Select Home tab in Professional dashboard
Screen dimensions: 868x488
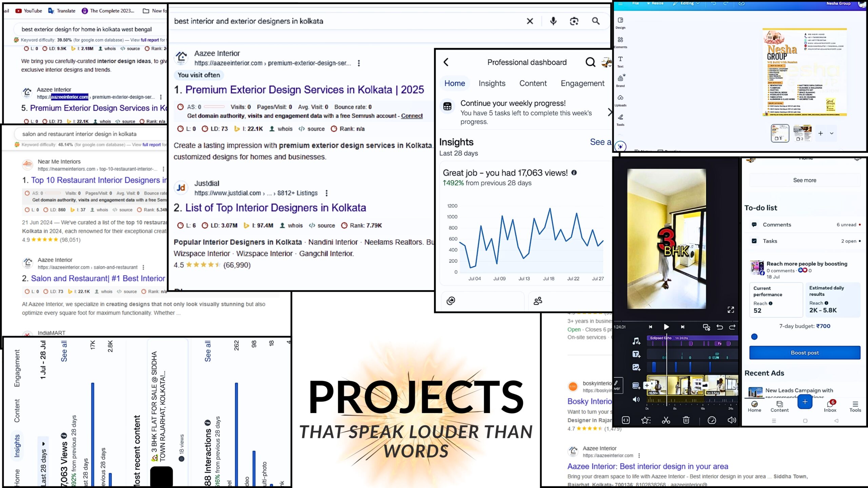(455, 83)
